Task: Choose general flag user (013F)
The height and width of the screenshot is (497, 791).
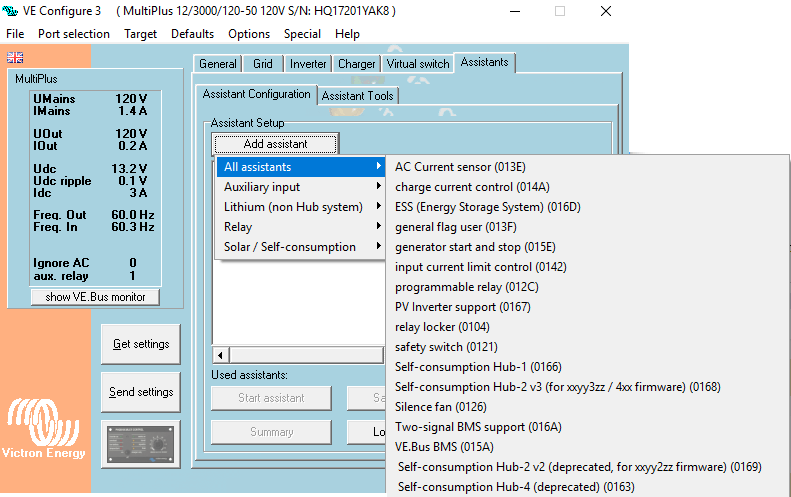Action: 588,227
